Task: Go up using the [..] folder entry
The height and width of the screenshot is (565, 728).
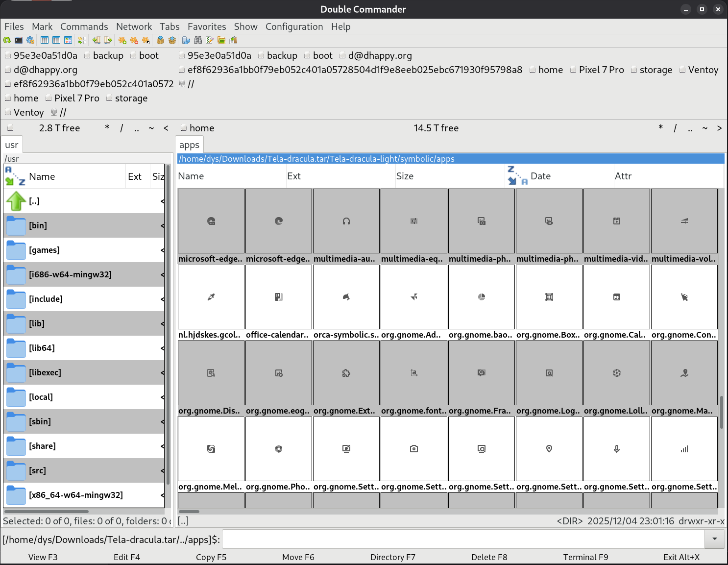Action: [34, 201]
